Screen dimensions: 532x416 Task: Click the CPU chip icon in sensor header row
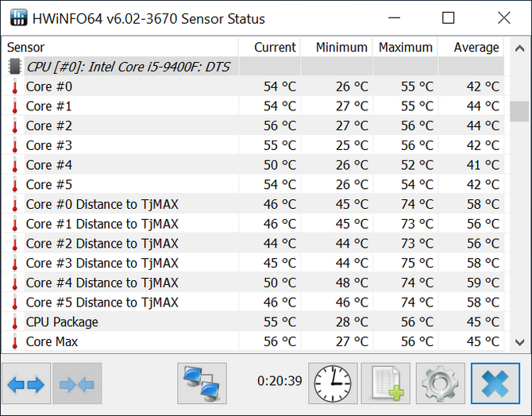pyautogui.click(x=14, y=67)
